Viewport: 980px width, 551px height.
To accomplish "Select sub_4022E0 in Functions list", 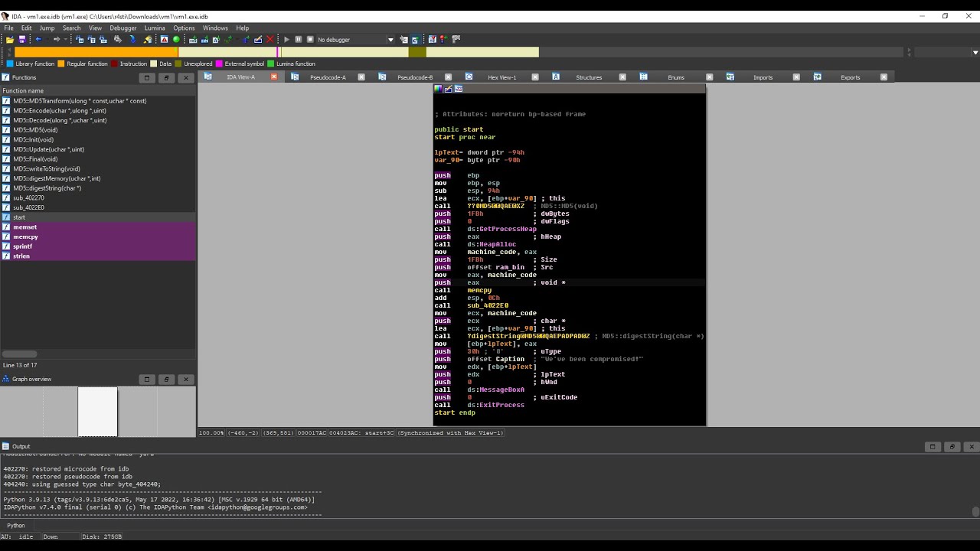I will pyautogui.click(x=98, y=207).
